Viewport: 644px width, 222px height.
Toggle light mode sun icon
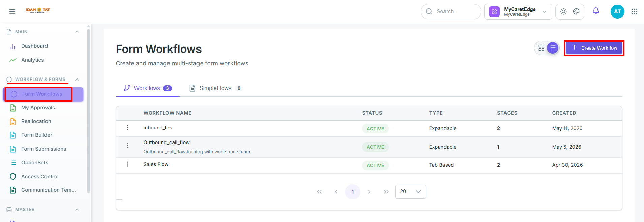click(563, 11)
